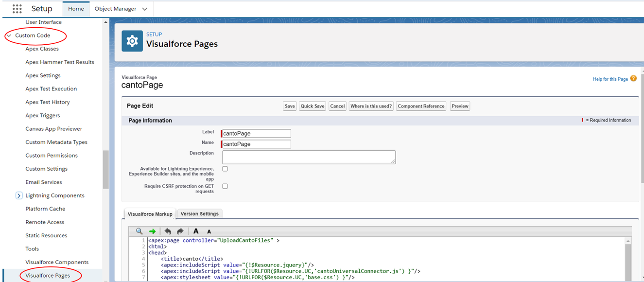Collapse the Custom Code section

pyautogui.click(x=9, y=35)
